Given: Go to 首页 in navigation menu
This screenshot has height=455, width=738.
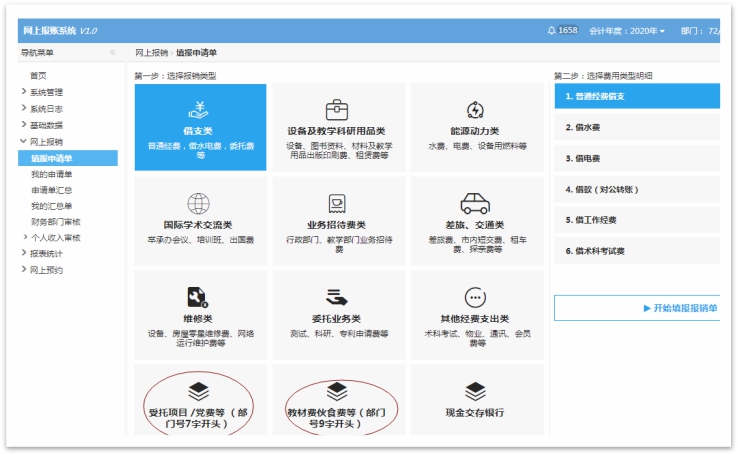Looking at the screenshot, I should pos(38,76).
